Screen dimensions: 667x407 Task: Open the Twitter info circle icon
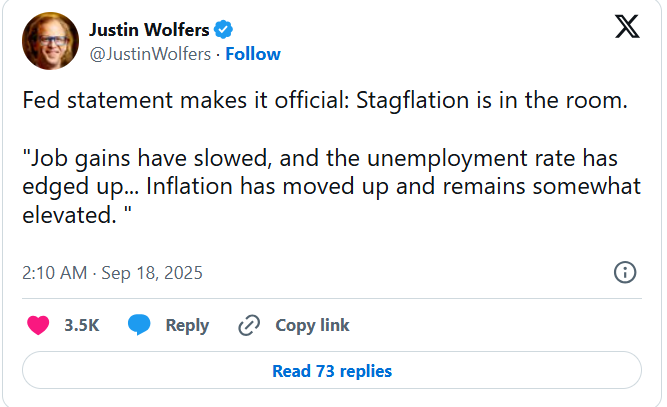tap(624, 272)
